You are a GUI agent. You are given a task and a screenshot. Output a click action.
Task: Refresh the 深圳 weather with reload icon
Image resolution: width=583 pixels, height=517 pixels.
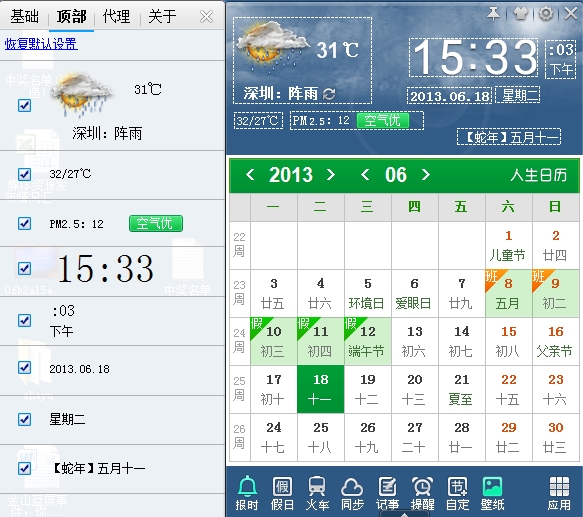(x=329, y=94)
